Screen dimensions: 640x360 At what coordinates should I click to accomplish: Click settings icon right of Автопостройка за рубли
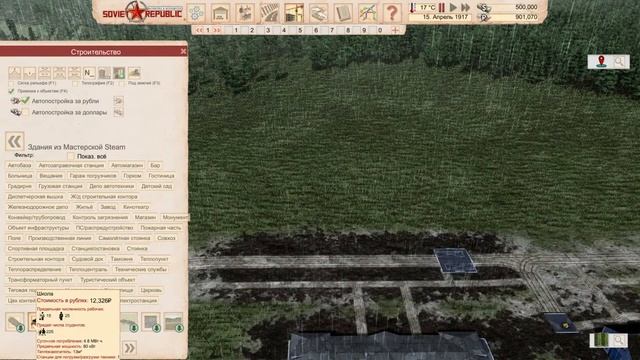point(118,101)
